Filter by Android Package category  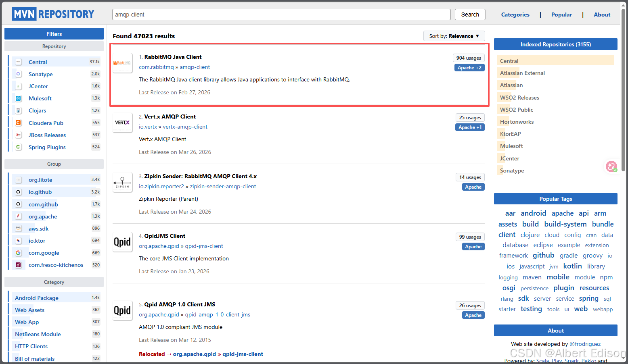pyautogui.click(x=37, y=298)
